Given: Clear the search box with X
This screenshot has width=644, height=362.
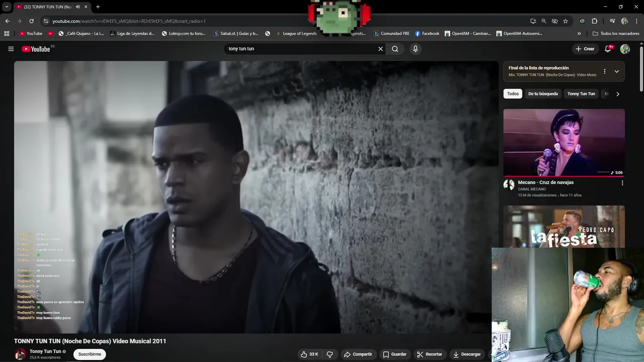Looking at the screenshot, I should coord(380,49).
